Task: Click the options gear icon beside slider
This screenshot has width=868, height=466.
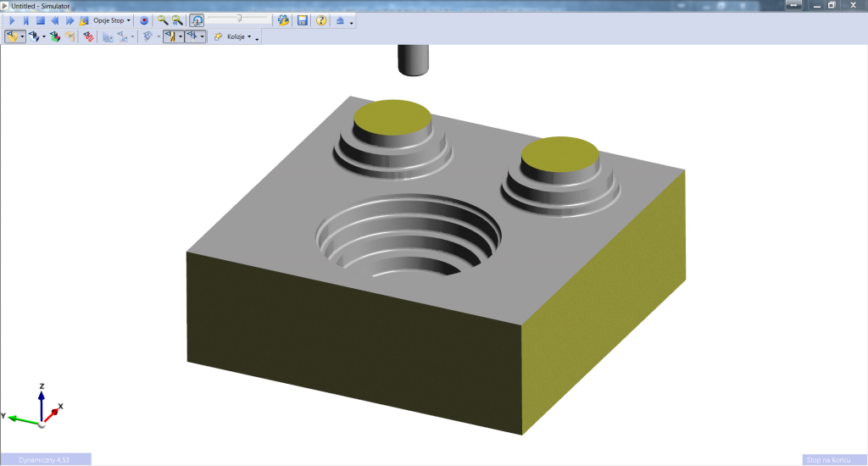Action: click(283, 19)
